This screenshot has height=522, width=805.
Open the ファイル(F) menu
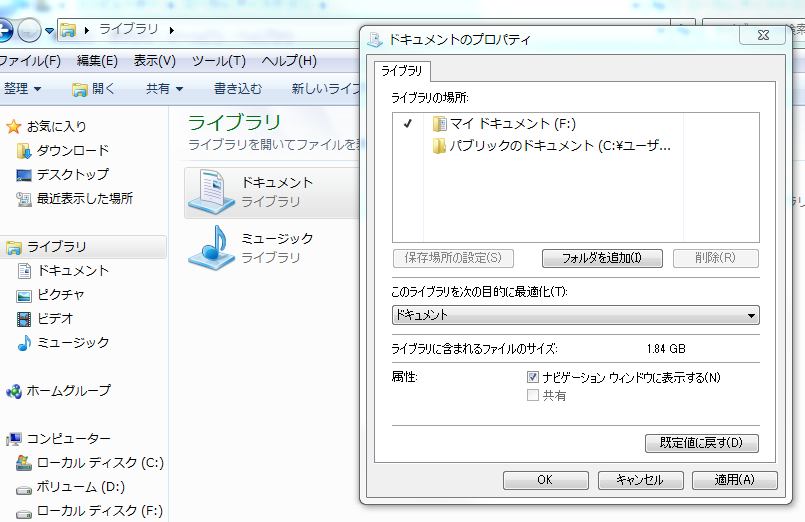[30, 61]
